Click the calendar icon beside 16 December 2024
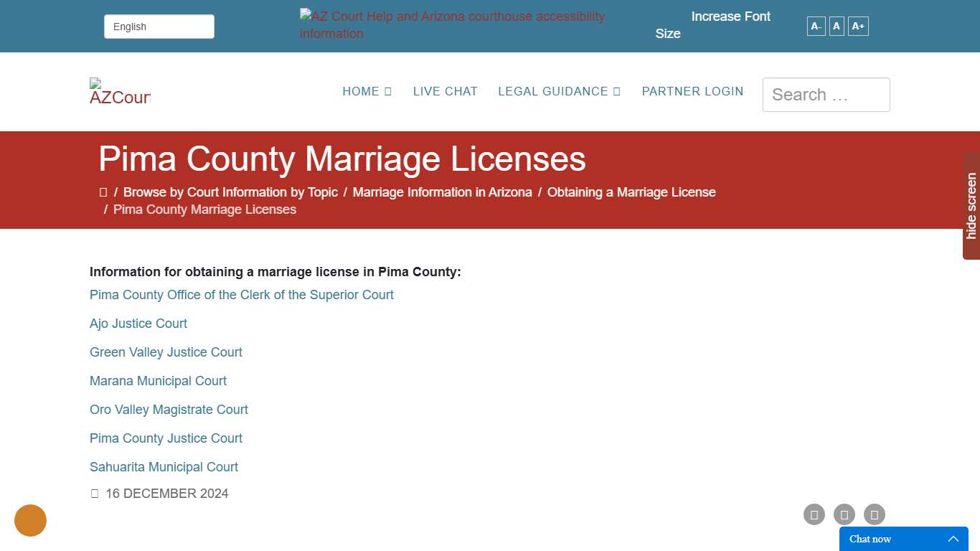 [x=94, y=493]
